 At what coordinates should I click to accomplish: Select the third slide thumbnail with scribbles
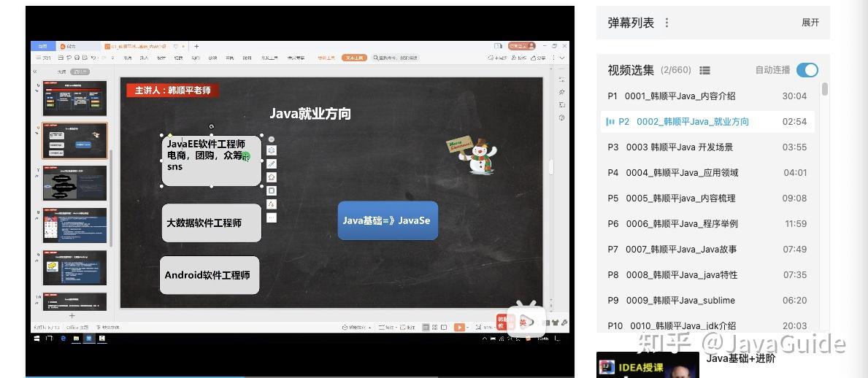click(x=74, y=182)
